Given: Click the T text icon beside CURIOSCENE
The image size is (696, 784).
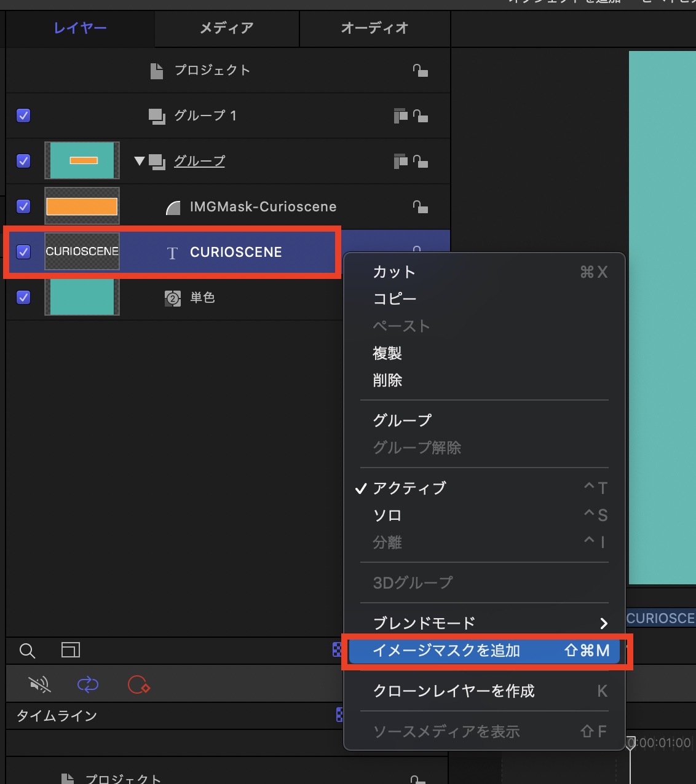Looking at the screenshot, I should [172, 253].
